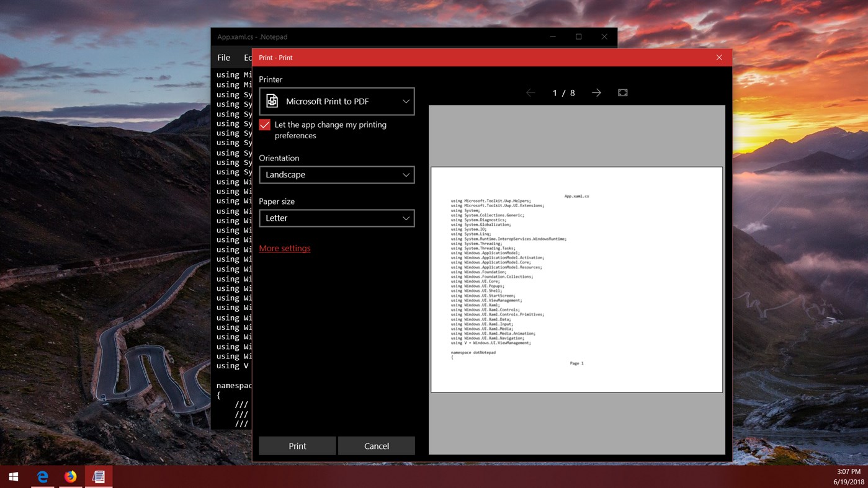Open the Paper size dropdown showing Letter
Screen dimensions: 868x488
(x=337, y=218)
